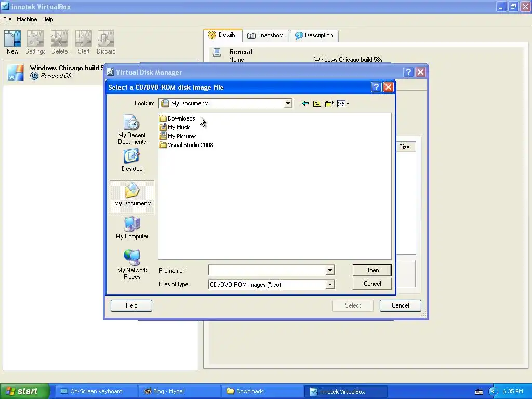
Task: Click the Virtual Disk Manager help icon
Action: tap(408, 72)
